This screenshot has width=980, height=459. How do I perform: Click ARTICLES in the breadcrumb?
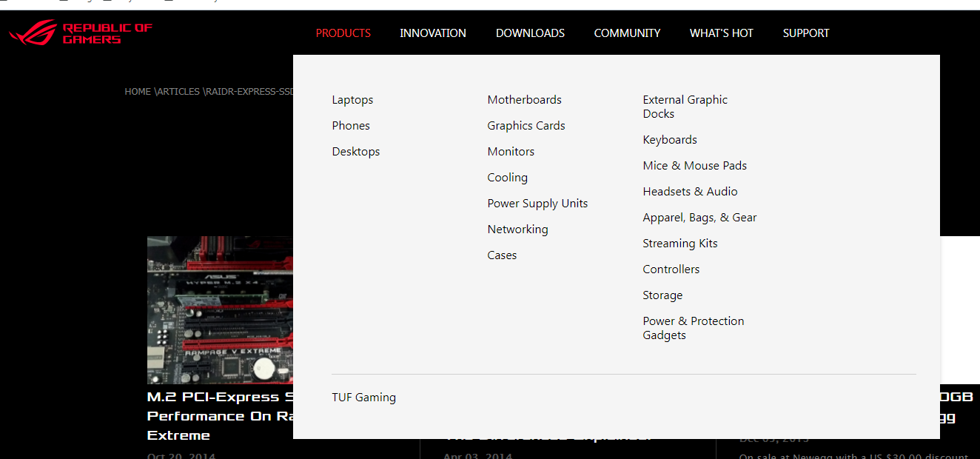[178, 92]
